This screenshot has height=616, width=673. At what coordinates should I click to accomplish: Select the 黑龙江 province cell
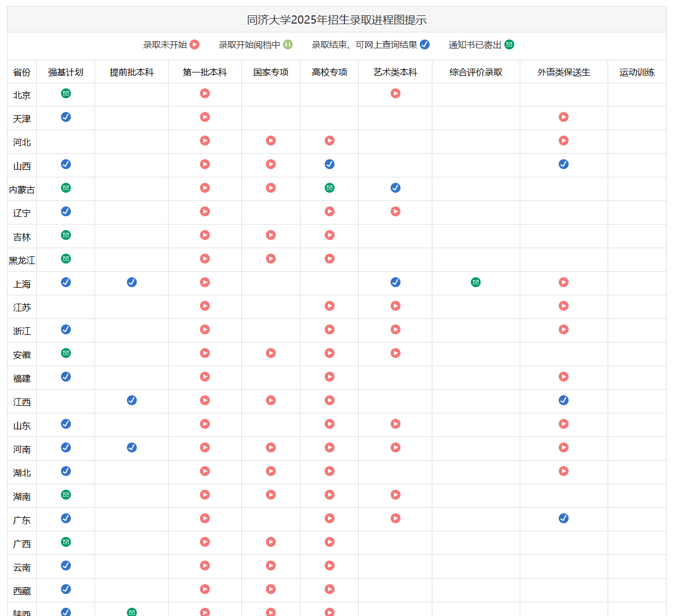22,260
